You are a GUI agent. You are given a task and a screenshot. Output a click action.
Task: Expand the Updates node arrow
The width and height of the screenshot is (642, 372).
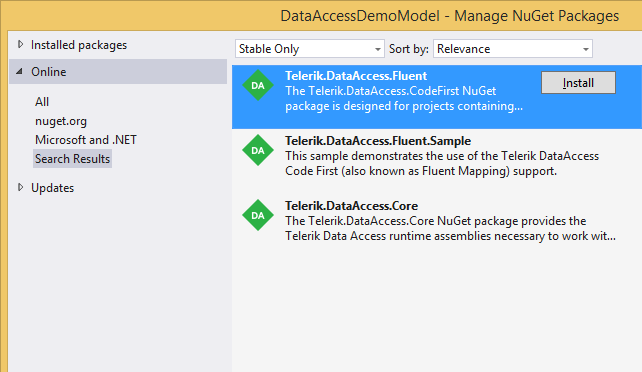pyautogui.click(x=20, y=187)
